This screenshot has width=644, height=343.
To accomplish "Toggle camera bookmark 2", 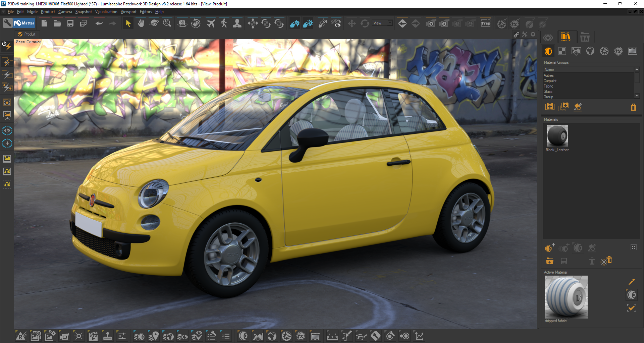I will (x=444, y=23).
